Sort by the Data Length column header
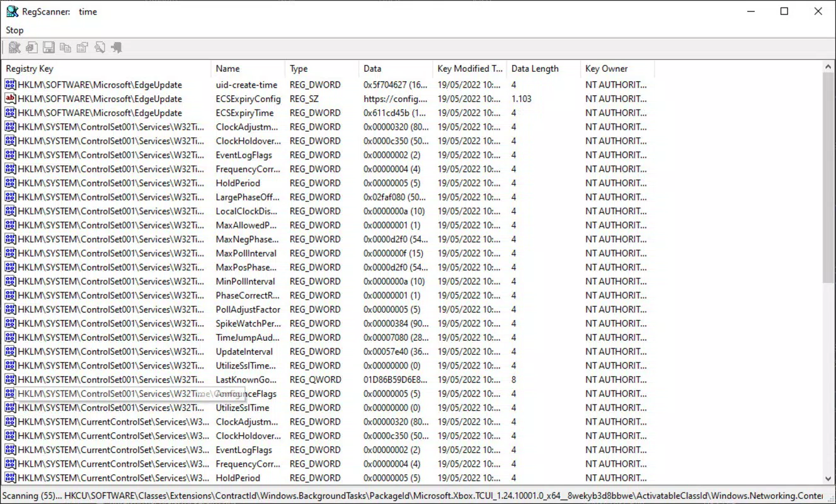 pyautogui.click(x=543, y=69)
